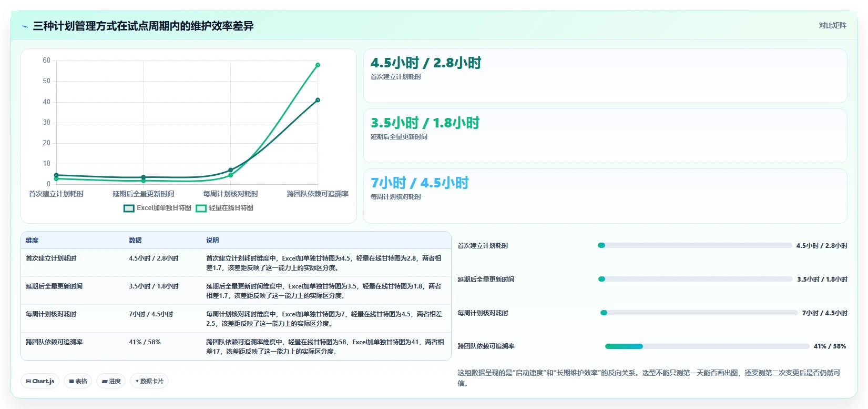
Task: Click chart axis label 跨团队依赖可追溯率
Action: [318, 194]
